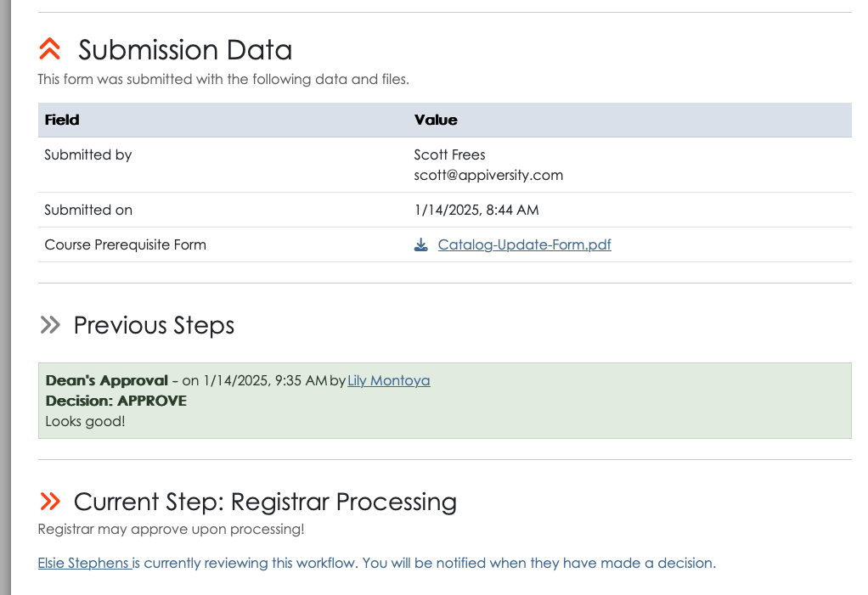Click the Dean's Approval step box
Image resolution: width=868 pixels, height=595 pixels.
click(x=444, y=401)
